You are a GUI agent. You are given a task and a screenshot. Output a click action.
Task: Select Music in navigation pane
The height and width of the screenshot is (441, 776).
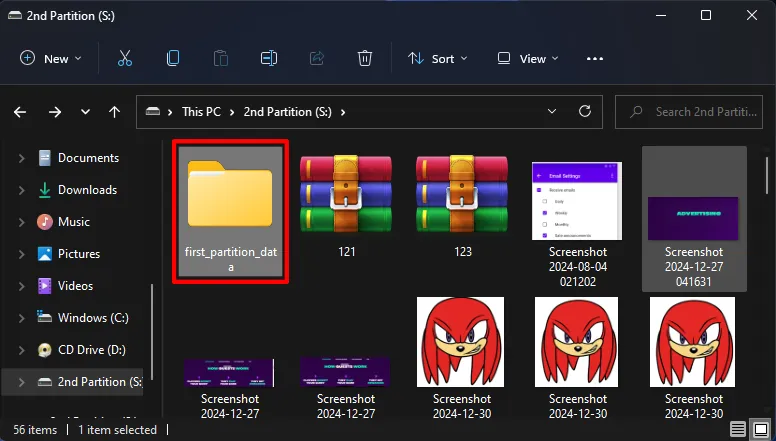point(74,222)
